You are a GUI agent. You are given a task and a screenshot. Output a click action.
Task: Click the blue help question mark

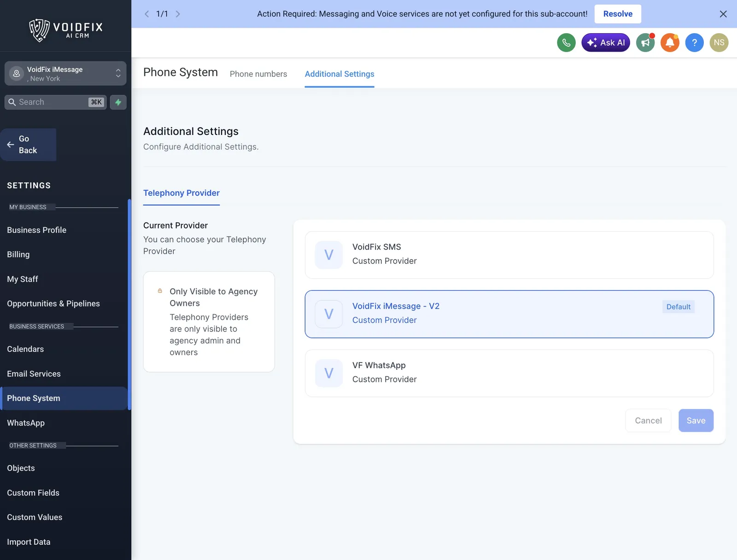click(694, 43)
